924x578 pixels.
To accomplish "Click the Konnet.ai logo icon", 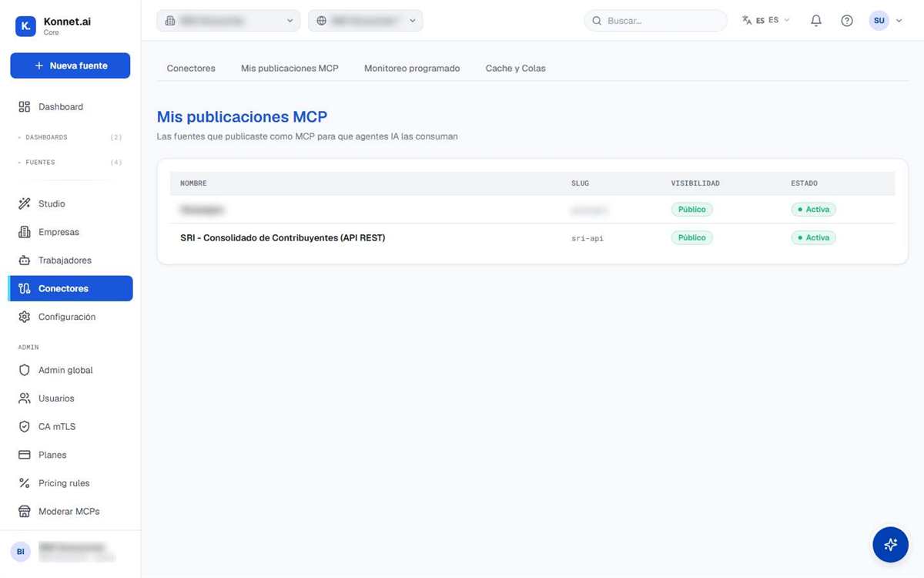I will coord(25,26).
